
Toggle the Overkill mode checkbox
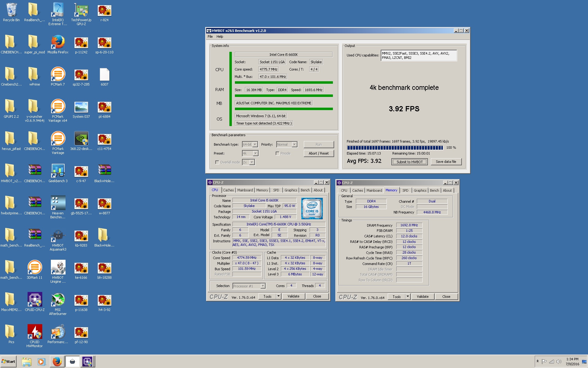click(217, 162)
